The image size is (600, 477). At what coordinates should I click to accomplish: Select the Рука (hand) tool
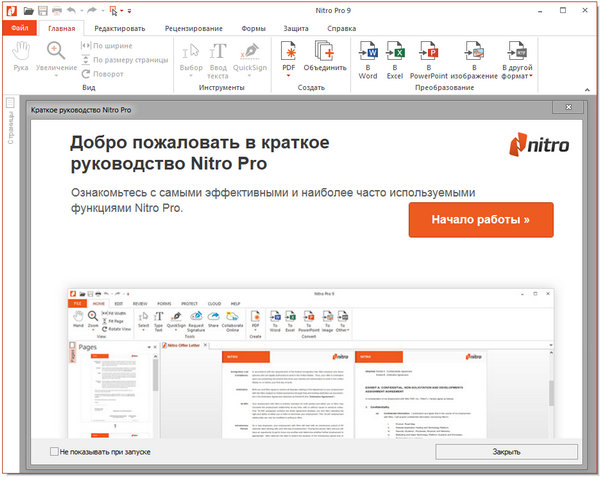pos(21,52)
